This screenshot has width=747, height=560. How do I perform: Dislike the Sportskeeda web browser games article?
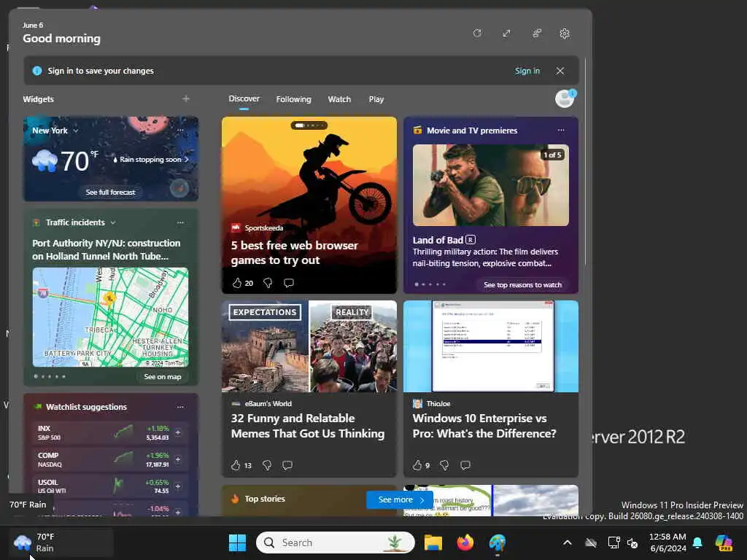[x=268, y=283]
